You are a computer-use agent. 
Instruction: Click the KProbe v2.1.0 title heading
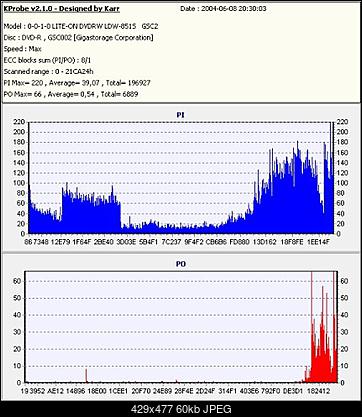point(62,9)
